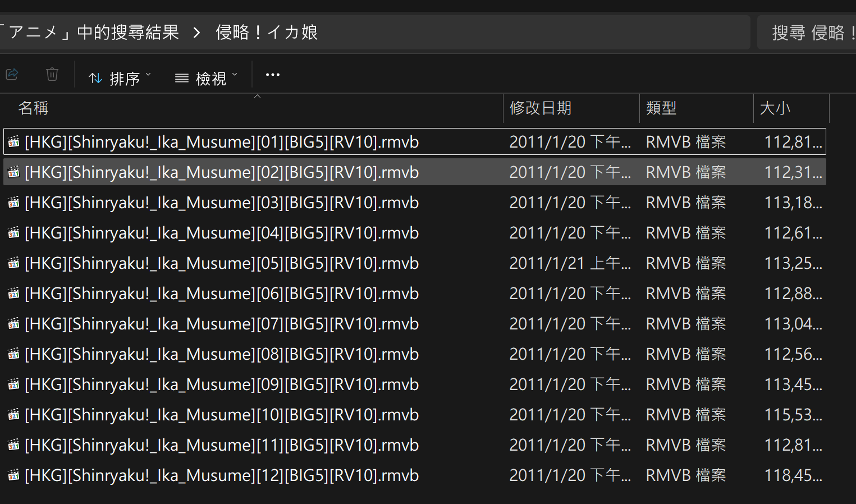Click the file icon of episode 07 rmvb

pyautogui.click(x=14, y=324)
